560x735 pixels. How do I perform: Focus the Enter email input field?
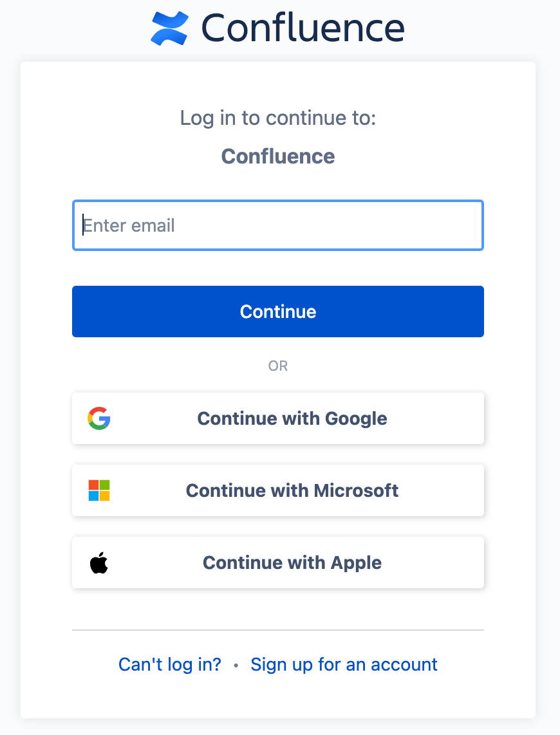coord(278,225)
